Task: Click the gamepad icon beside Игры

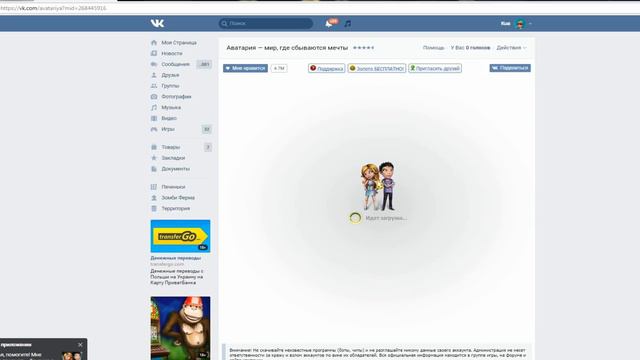Action: (x=154, y=129)
